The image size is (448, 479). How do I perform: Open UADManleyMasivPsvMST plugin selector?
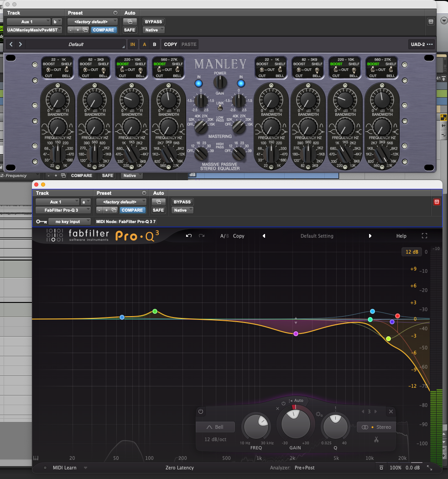point(34,30)
